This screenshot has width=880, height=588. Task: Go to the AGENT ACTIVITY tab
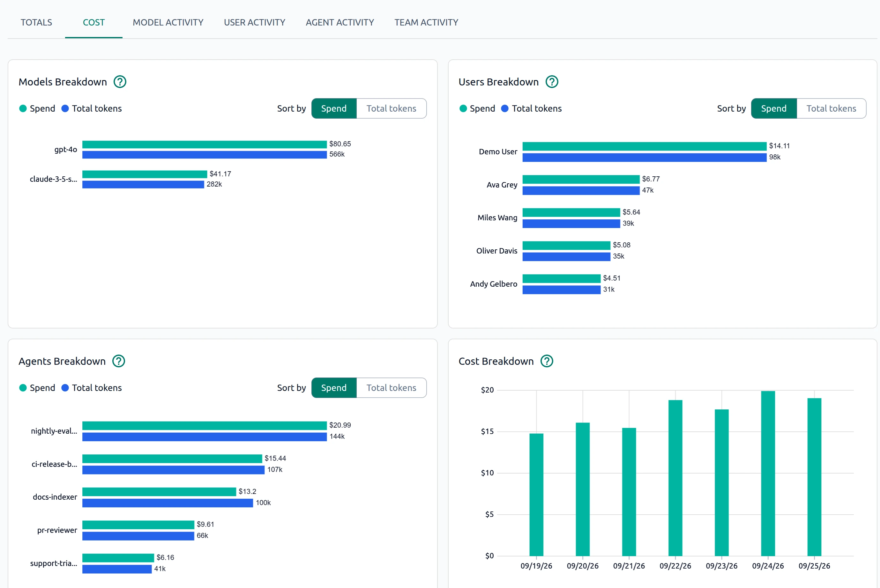[339, 23]
